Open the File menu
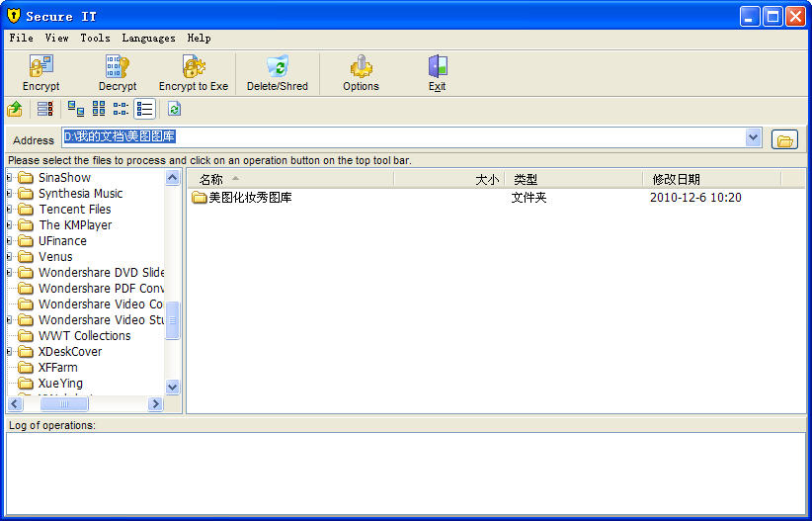This screenshot has height=521, width=812. point(21,38)
